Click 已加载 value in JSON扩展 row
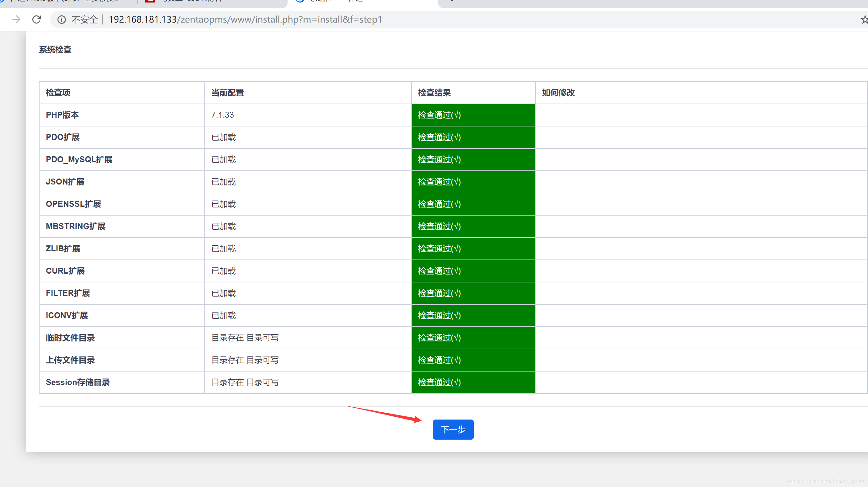Viewport: 868px width, 487px height. coord(224,182)
